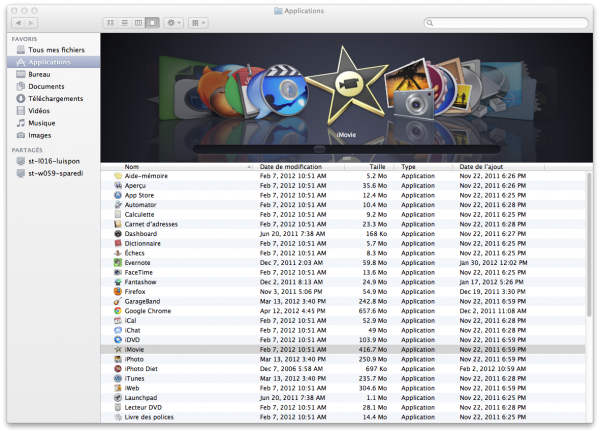Click the iPhoto camera cover in Cover Flow
Viewport: 600px width, 433px height.
coord(410,90)
